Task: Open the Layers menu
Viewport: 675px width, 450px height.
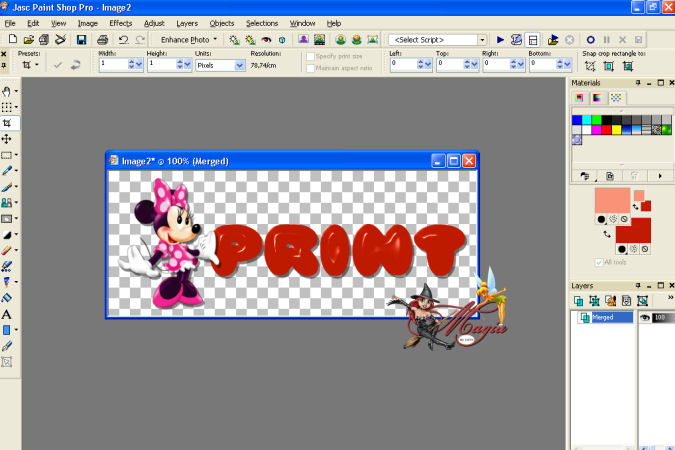Action: tap(187, 23)
